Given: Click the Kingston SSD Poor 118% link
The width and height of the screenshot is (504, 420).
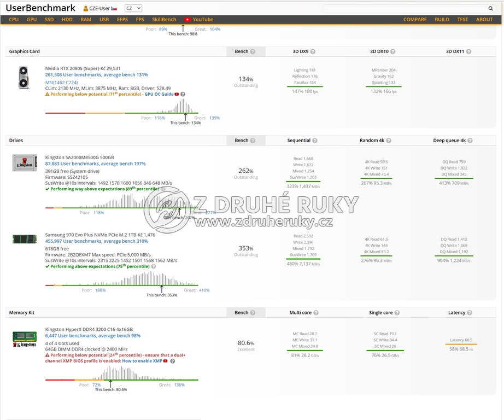Looking at the screenshot, I should 99,213.
